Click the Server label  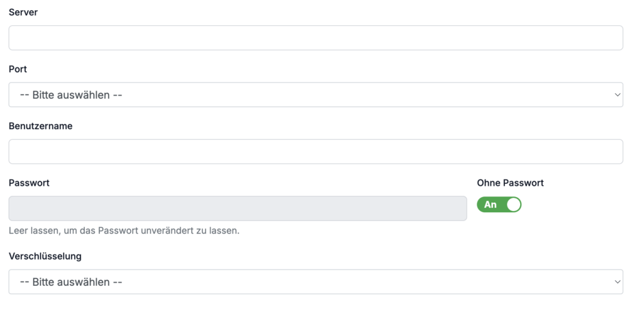(23, 13)
